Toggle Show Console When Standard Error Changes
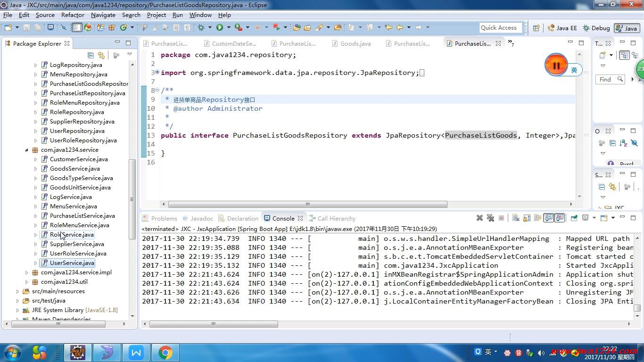 [560, 218]
